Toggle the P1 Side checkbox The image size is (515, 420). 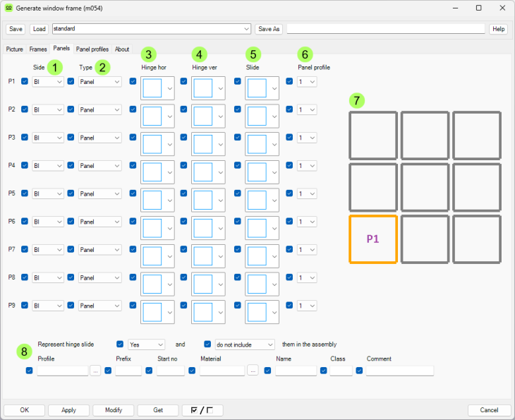(25, 81)
